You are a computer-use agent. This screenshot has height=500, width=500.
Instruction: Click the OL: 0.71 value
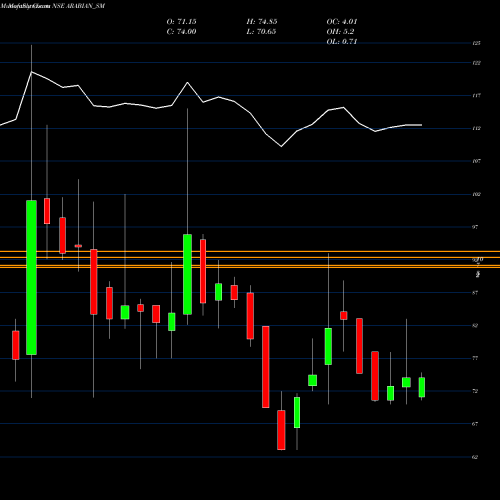coord(342,41)
